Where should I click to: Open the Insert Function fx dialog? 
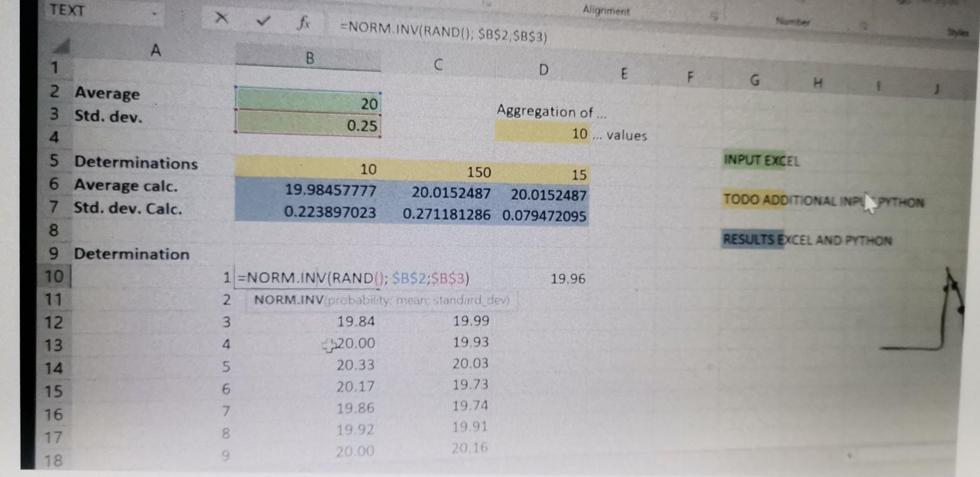click(x=304, y=22)
